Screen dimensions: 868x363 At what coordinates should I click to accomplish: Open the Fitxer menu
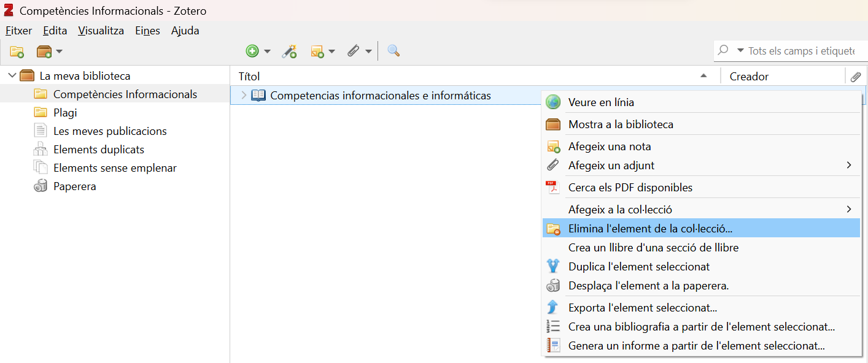19,31
